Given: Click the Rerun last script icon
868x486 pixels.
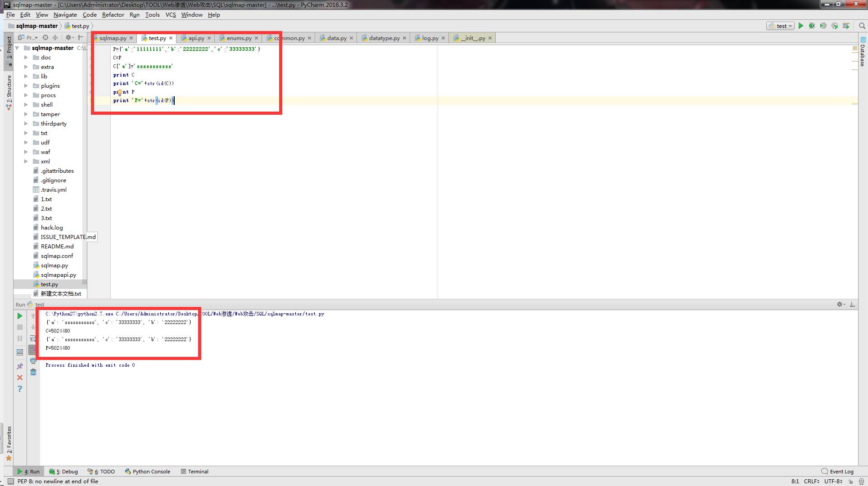Looking at the screenshot, I should click(x=20, y=315).
